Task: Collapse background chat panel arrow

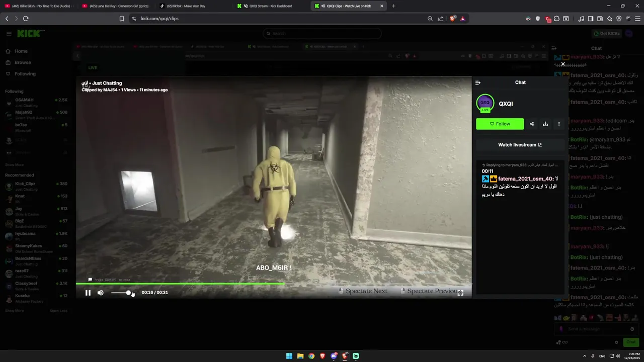Action: point(554,49)
